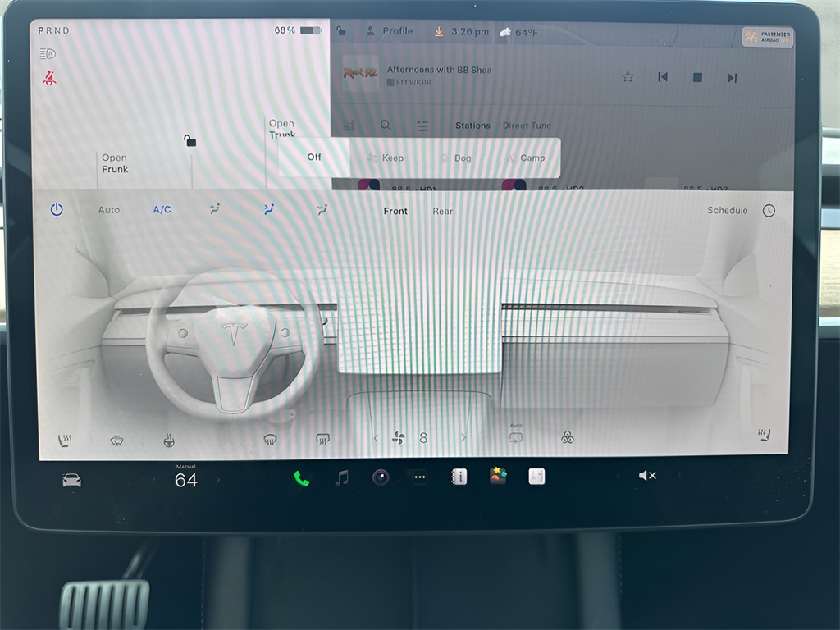This screenshot has height=630, width=840.
Task: Toggle the air recirculation mode
Action: [516, 436]
